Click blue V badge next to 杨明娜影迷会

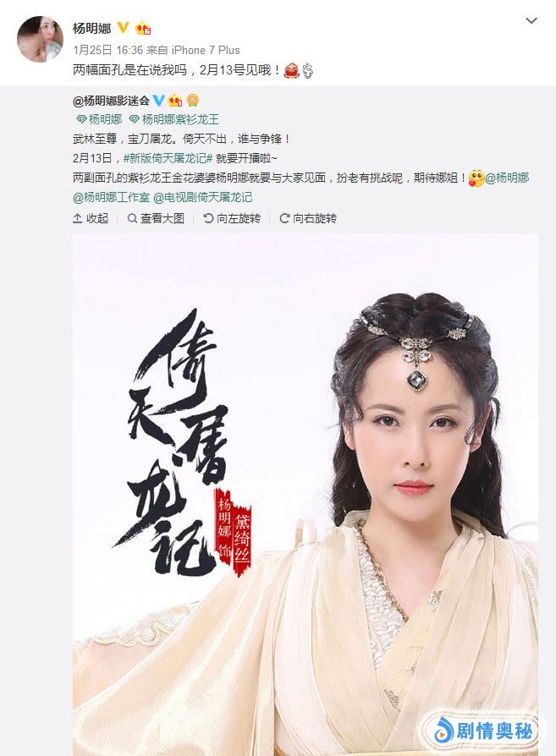tap(159, 101)
